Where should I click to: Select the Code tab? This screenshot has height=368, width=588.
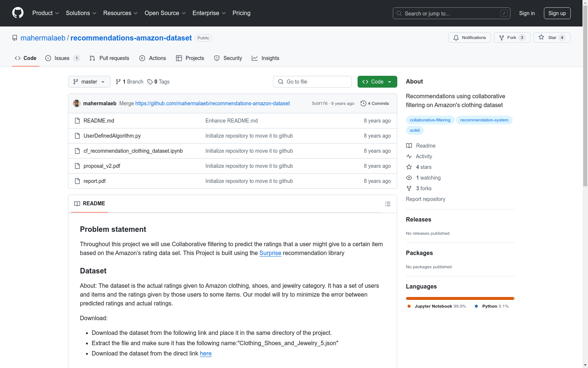pos(26,58)
